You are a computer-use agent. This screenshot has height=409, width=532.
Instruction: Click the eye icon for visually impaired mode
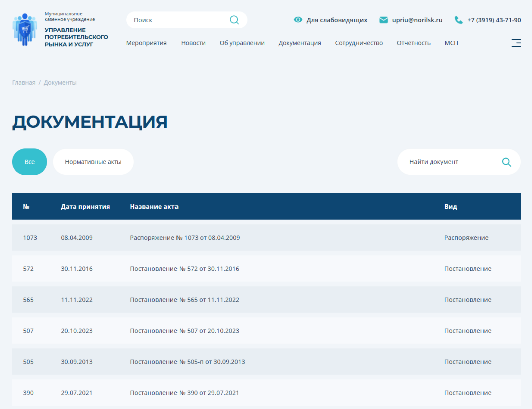[298, 20]
